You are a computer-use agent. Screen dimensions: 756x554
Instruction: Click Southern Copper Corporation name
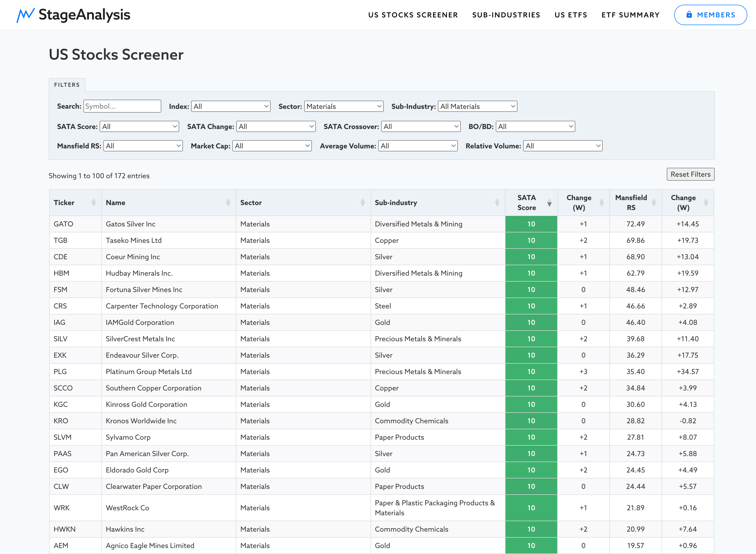154,388
